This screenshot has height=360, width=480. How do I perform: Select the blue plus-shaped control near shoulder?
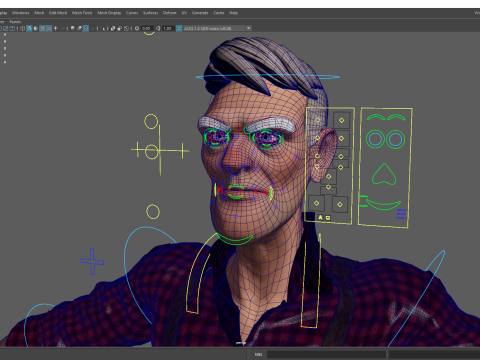coord(92,261)
